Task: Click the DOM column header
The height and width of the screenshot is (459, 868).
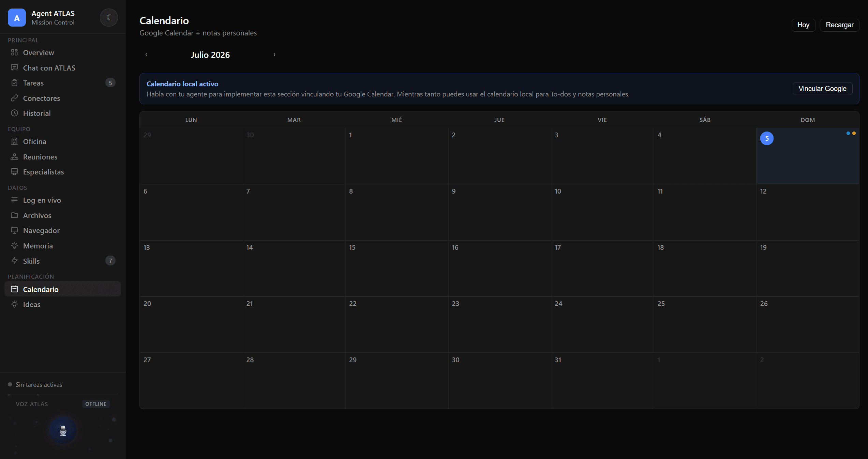Action: click(808, 120)
